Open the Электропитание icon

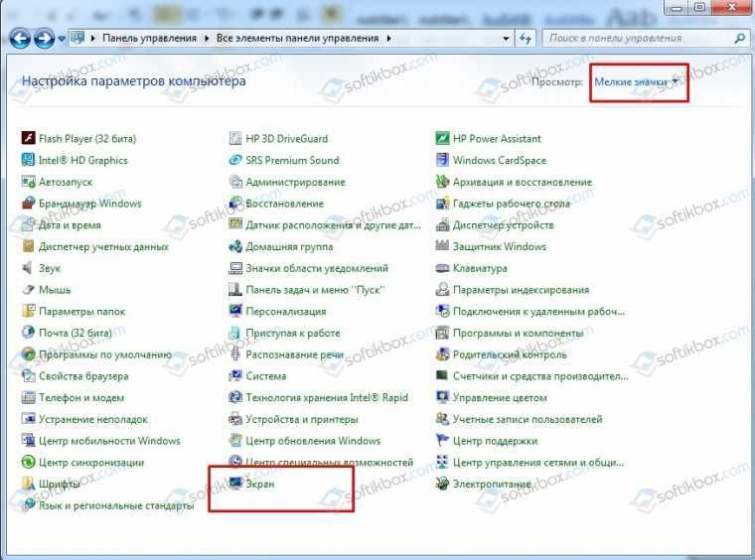[442, 484]
